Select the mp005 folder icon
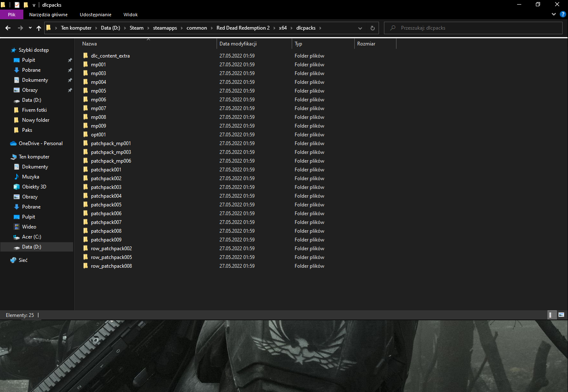568x392 pixels. (86, 90)
